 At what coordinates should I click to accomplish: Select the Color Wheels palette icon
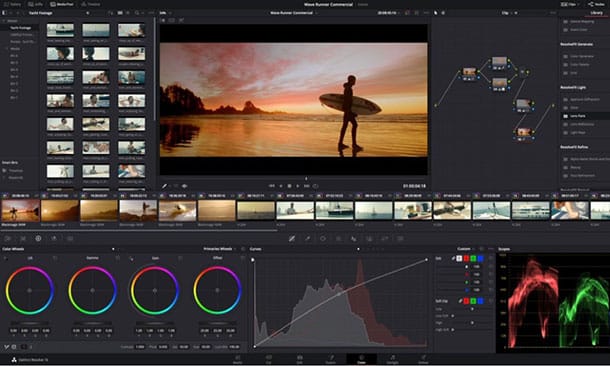(38, 238)
